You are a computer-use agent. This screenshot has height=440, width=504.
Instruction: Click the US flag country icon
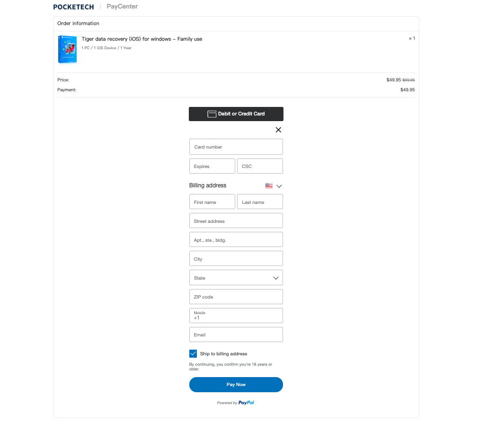click(x=269, y=186)
